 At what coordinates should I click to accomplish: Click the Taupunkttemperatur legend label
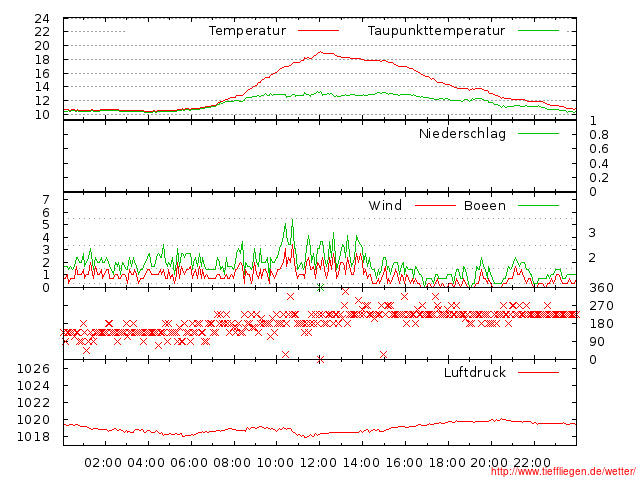coord(436,31)
